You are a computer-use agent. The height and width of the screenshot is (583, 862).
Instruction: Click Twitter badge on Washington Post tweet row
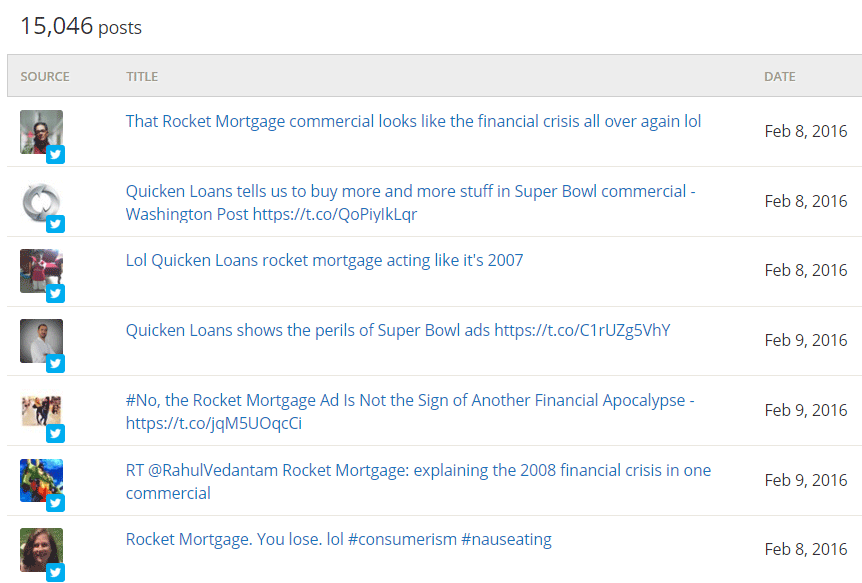(x=55, y=224)
